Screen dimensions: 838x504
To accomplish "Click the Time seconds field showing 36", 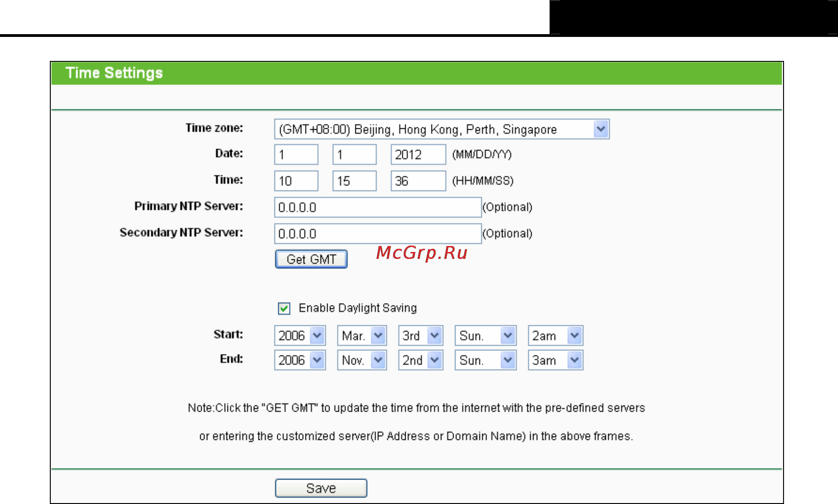I will [x=418, y=181].
